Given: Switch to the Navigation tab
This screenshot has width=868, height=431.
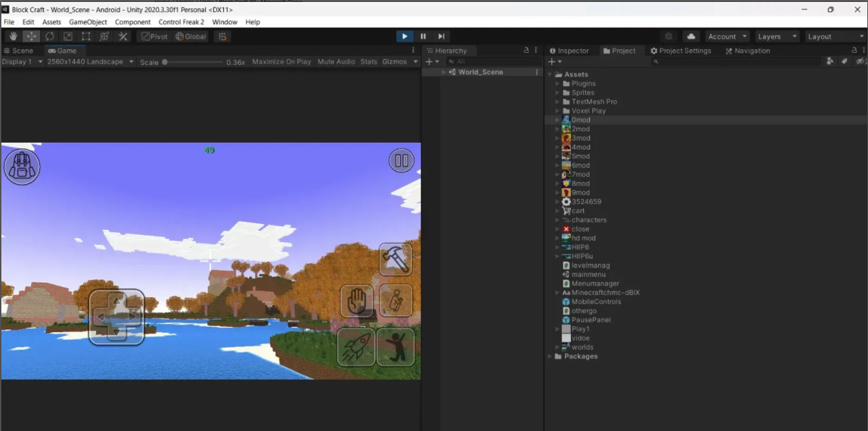Looking at the screenshot, I should click(x=748, y=51).
